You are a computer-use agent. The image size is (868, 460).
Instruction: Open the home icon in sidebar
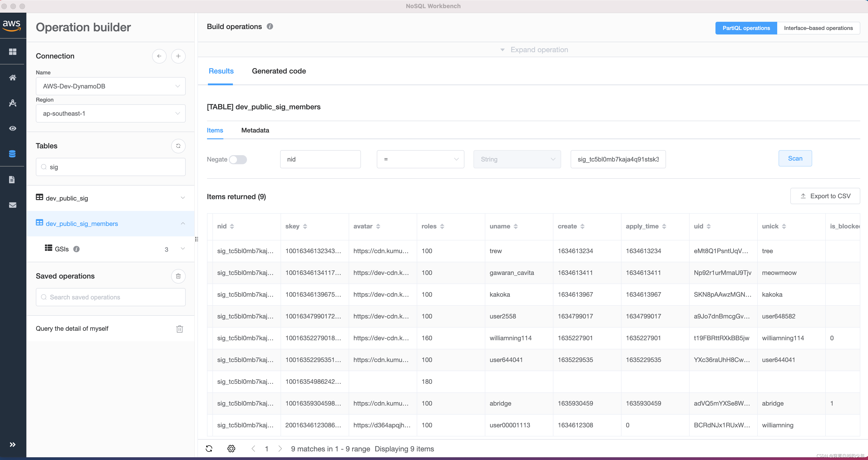point(12,77)
